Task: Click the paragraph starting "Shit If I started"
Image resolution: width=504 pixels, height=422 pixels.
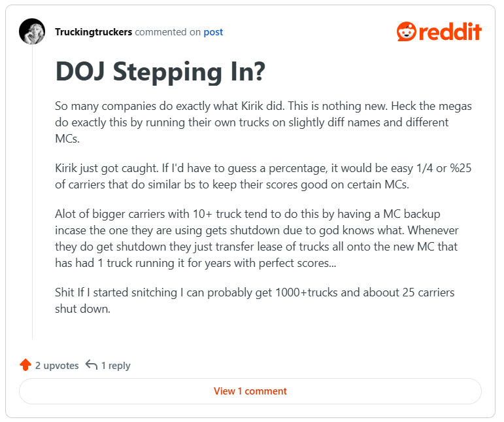Action: (x=254, y=300)
